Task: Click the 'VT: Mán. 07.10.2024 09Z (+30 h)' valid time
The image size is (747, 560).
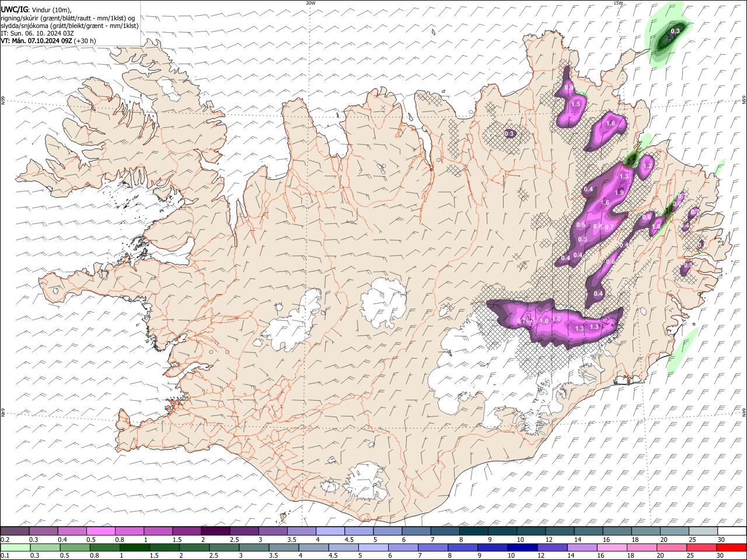Action: (48, 41)
